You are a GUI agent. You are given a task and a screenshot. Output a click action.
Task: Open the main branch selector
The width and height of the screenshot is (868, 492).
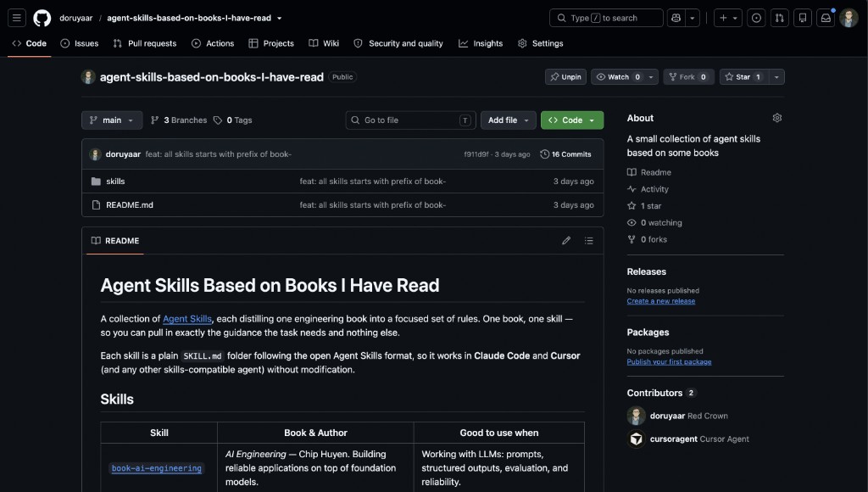112,120
